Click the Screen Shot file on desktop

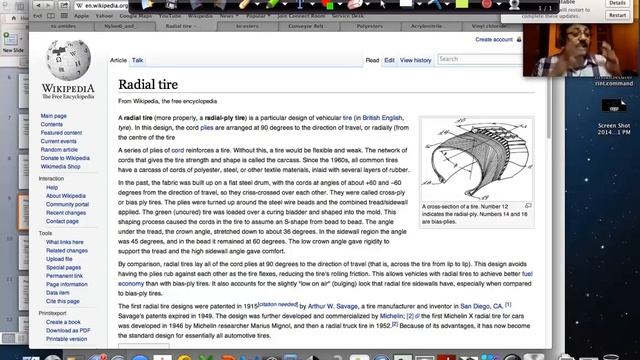pyautogui.click(x=614, y=117)
